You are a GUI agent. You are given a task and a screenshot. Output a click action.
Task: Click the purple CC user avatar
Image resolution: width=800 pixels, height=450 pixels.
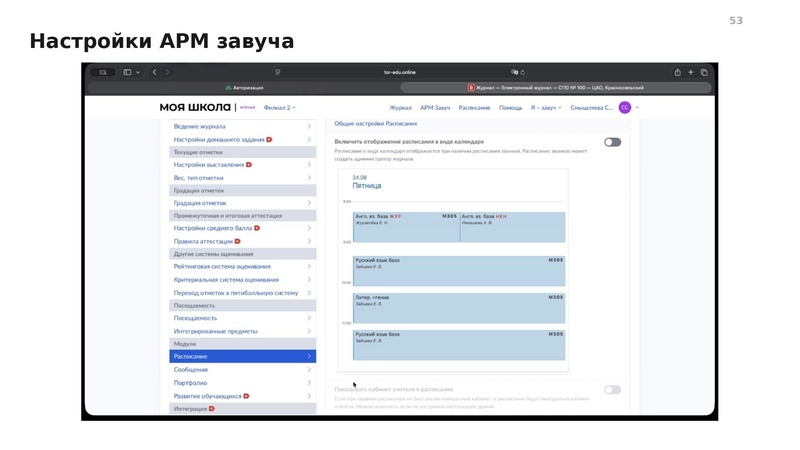pyautogui.click(x=624, y=108)
